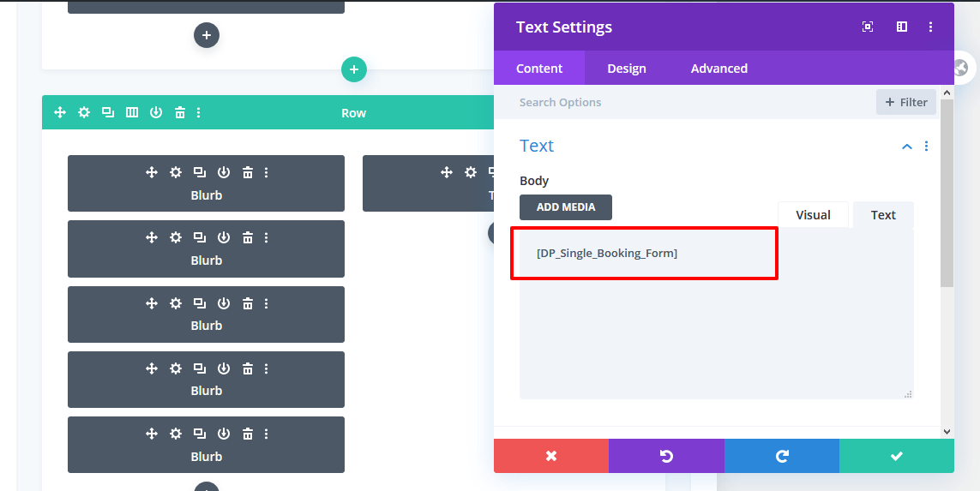Change Row column structure icon

click(132, 112)
